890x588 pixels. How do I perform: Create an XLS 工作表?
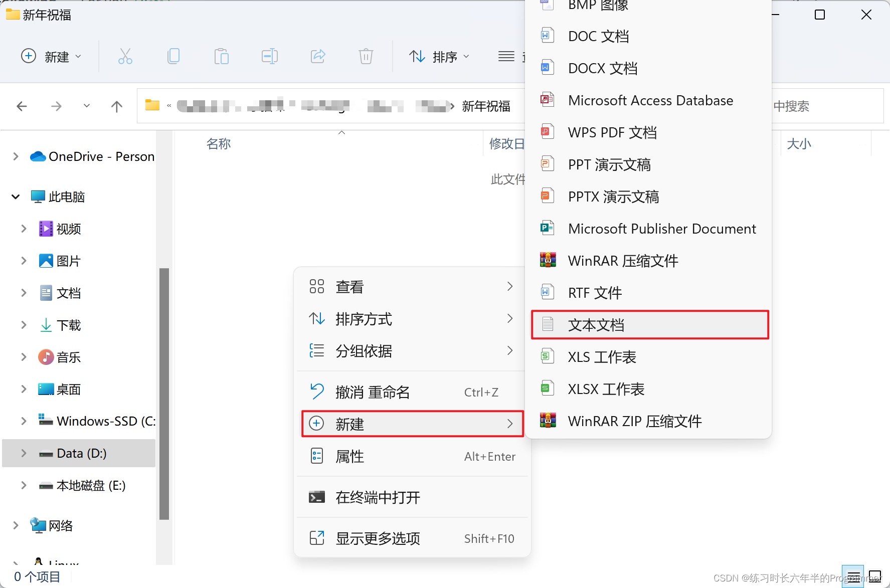coord(649,357)
